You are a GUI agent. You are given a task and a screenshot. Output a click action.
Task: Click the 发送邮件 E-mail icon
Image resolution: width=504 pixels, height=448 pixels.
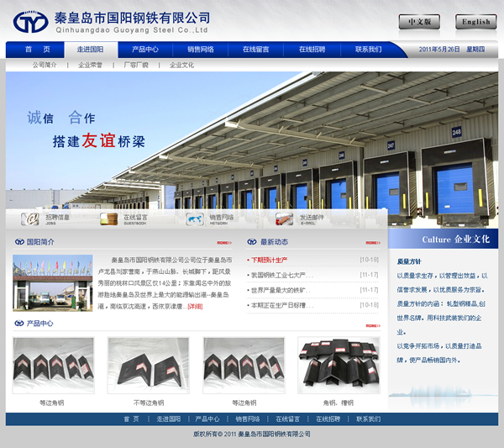tap(285, 219)
